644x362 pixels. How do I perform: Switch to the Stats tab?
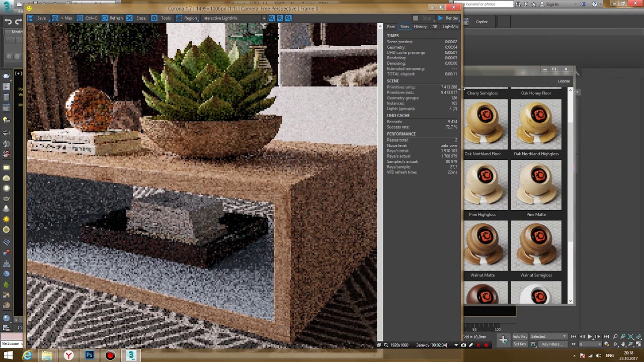pos(405,27)
